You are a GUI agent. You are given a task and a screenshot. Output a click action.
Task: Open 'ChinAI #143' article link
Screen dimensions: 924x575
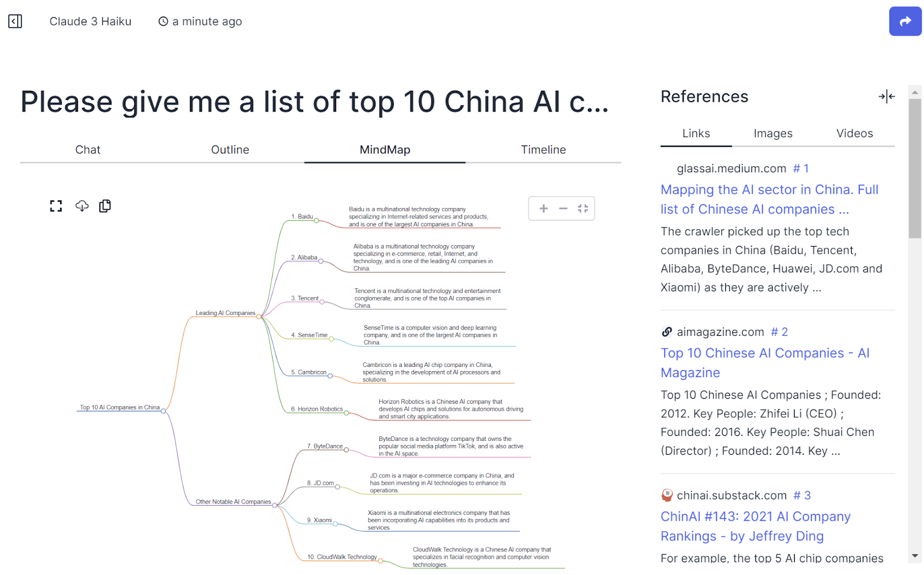[x=755, y=526]
